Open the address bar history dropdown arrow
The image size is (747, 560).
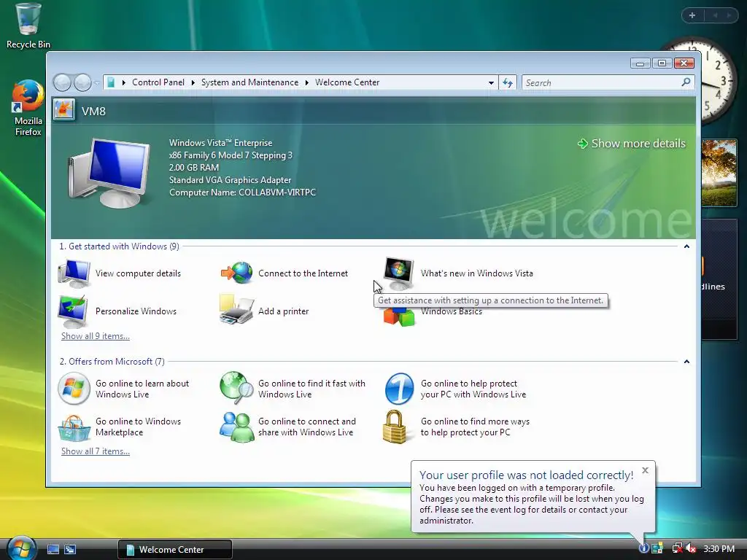point(491,83)
